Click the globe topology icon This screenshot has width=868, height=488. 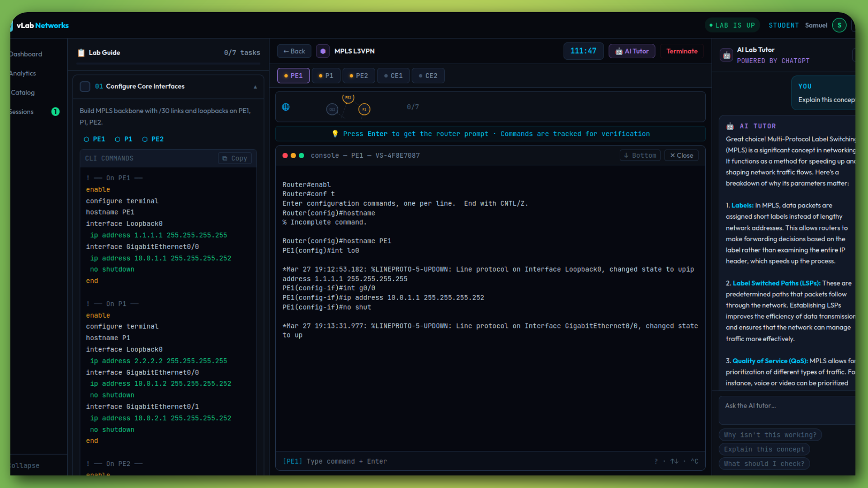(286, 107)
